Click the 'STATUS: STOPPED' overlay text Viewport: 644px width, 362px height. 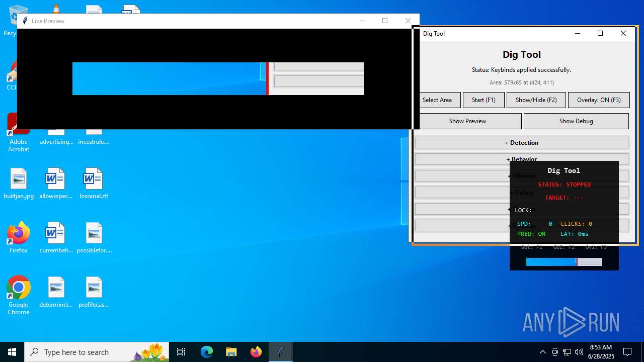click(564, 185)
